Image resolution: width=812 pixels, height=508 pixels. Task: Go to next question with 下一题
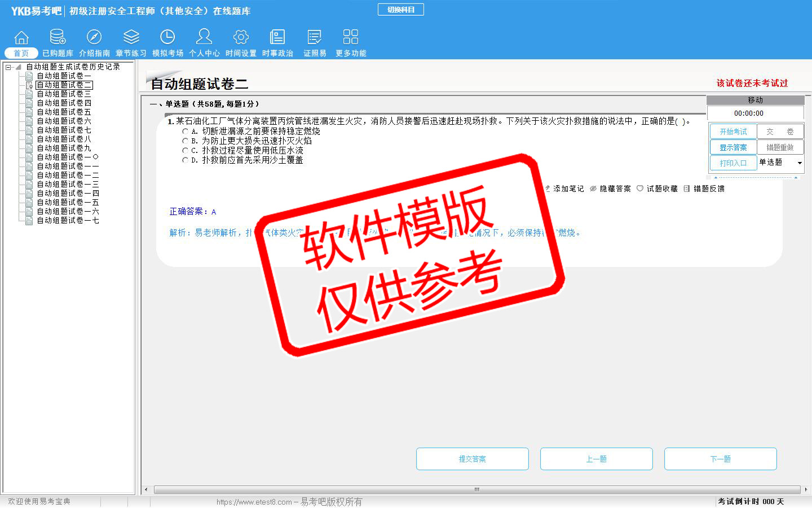720,459
